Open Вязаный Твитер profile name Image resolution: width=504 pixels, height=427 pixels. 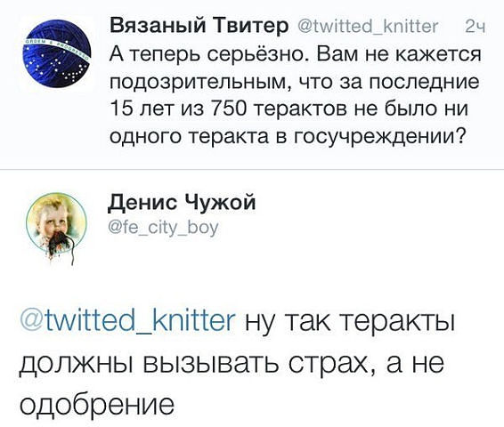pos(199,26)
